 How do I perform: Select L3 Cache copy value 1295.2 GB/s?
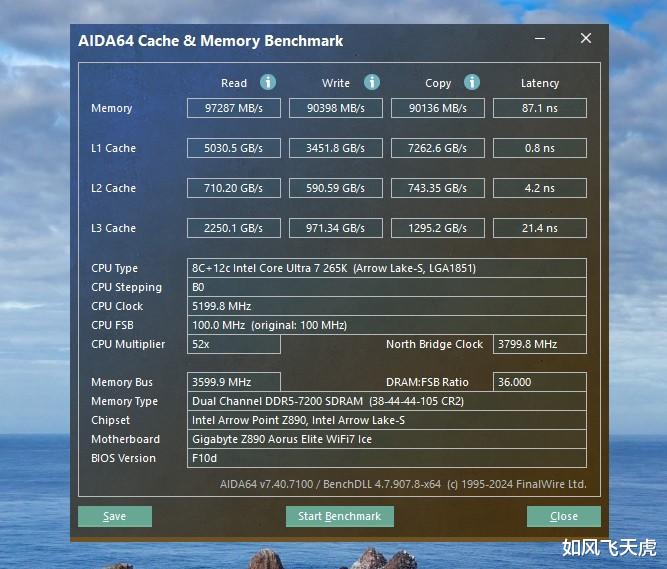[438, 228]
